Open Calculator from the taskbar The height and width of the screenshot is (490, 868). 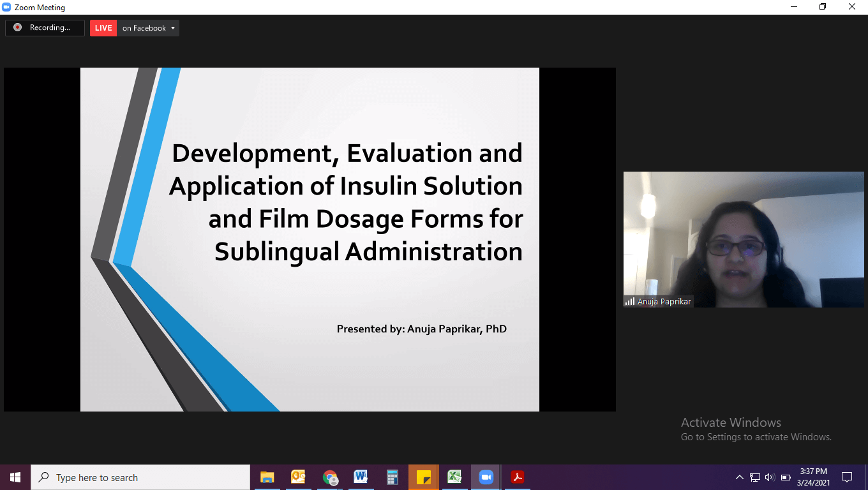pyautogui.click(x=392, y=477)
